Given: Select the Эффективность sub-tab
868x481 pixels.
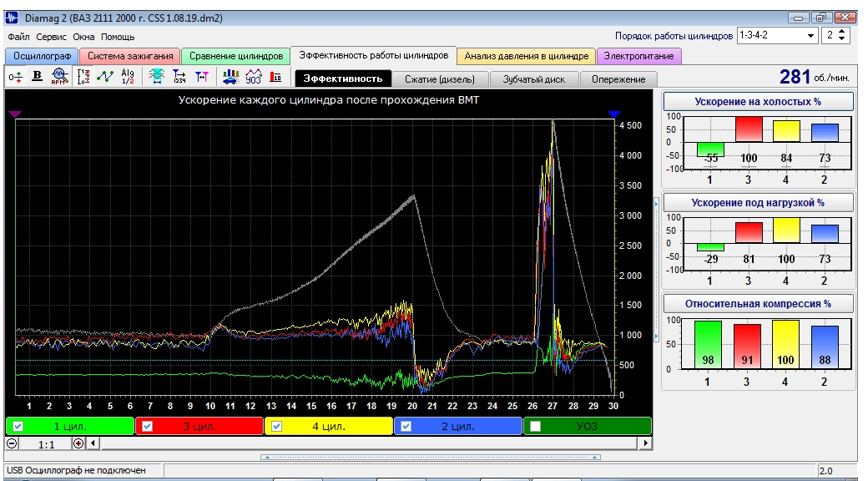Looking at the screenshot, I should [343, 78].
